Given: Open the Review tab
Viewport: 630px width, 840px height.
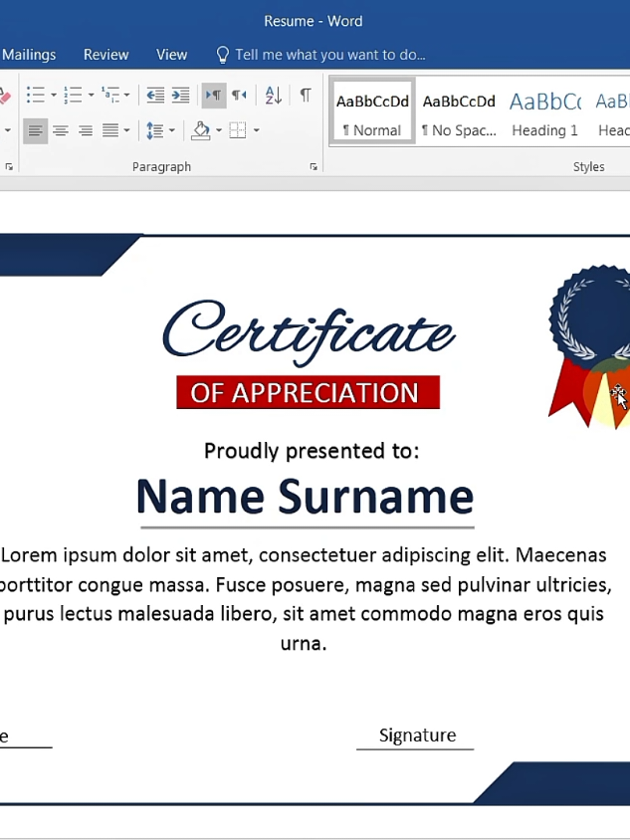Looking at the screenshot, I should 106,55.
